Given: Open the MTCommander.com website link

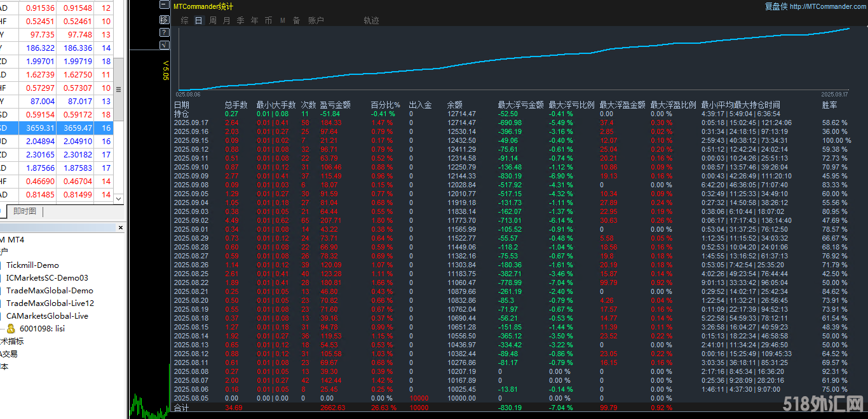Looking at the screenshot, I should [829, 6].
